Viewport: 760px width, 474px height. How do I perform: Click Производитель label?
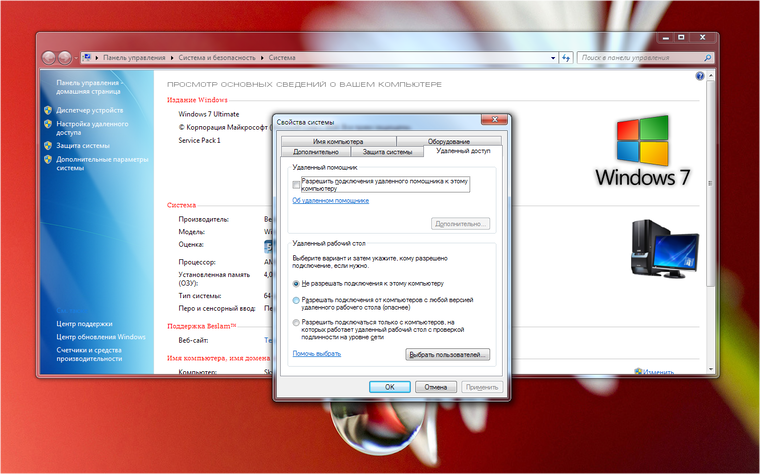(204, 220)
